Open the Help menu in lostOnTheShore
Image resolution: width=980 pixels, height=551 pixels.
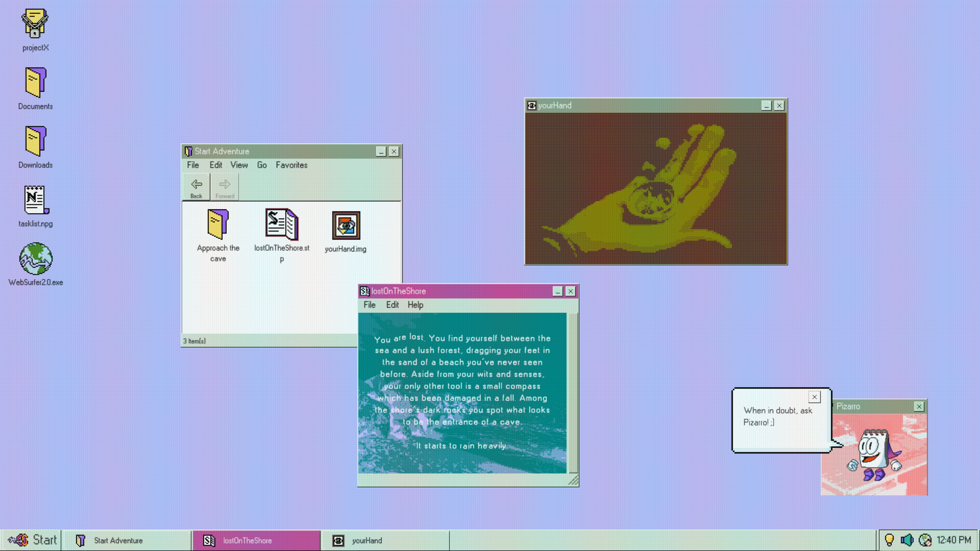pos(415,305)
